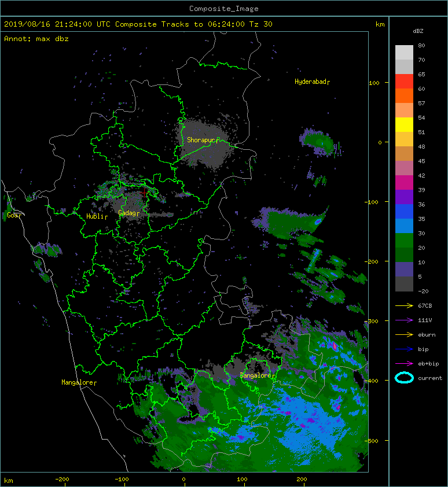Click the 111V legend label
Image resolution: width=448 pixels, height=487 pixels.
[x=425, y=320]
